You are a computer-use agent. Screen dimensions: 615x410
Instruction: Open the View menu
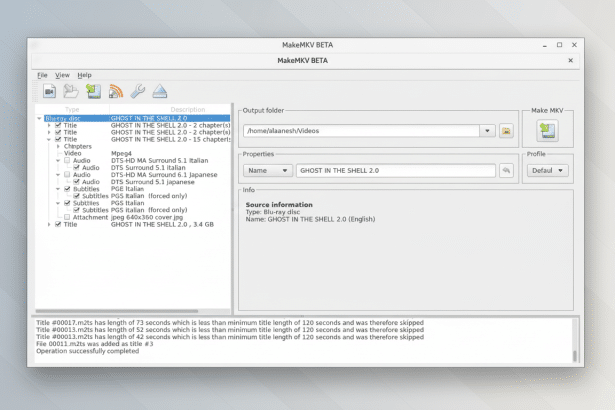pyautogui.click(x=62, y=75)
